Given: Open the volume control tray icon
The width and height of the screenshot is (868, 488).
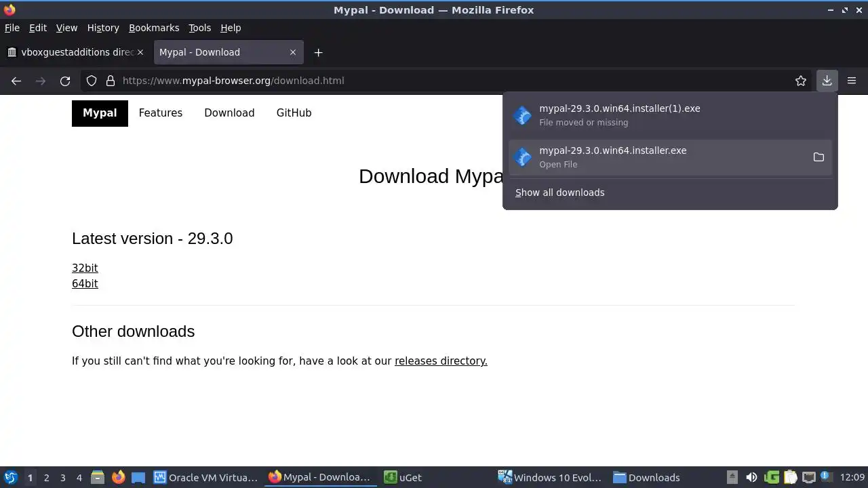Looking at the screenshot, I should click(x=751, y=477).
